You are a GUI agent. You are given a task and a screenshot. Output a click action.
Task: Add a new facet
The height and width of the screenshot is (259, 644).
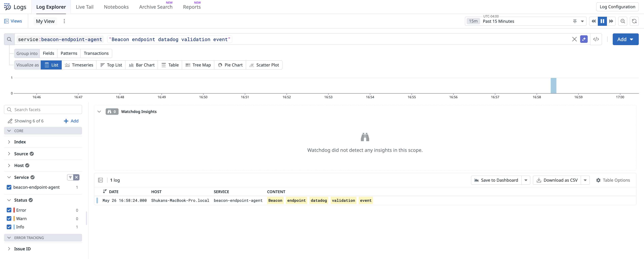71,121
